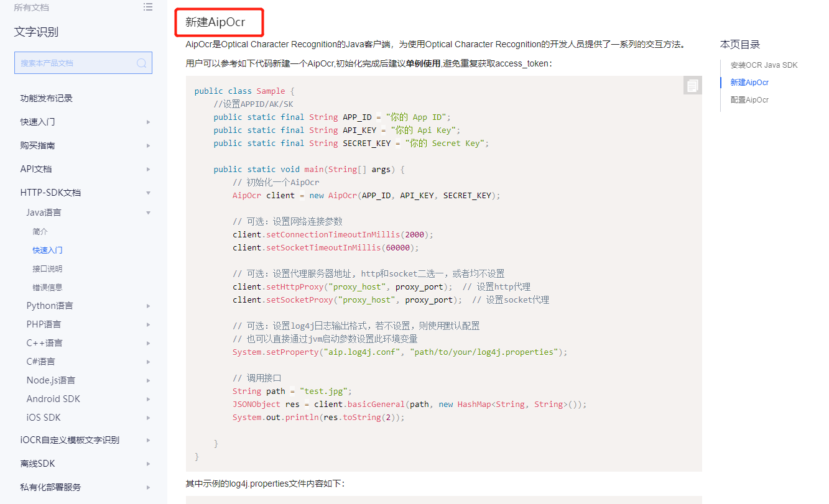
Task: Open the iOS SDK docs entry
Action: tap(44, 418)
